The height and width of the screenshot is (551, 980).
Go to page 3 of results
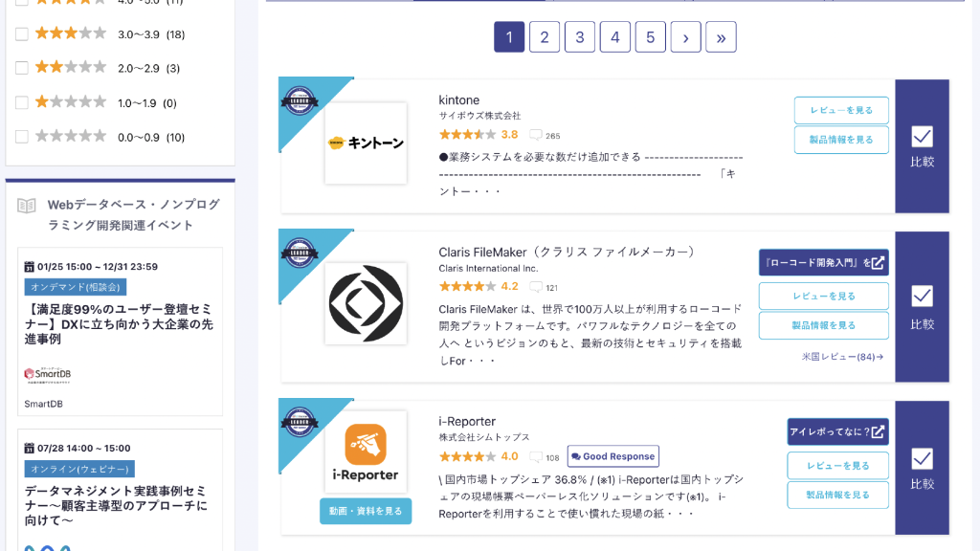(x=580, y=37)
